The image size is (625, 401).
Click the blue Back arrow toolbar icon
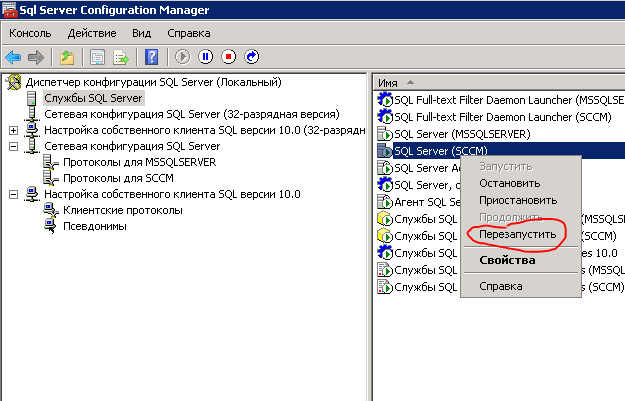tap(13, 56)
